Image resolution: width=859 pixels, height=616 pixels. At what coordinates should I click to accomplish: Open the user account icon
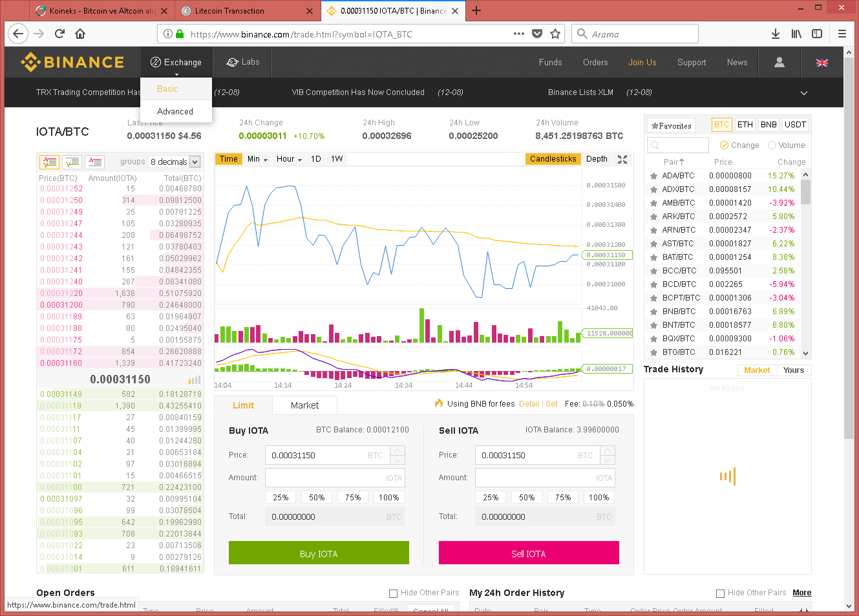779,62
